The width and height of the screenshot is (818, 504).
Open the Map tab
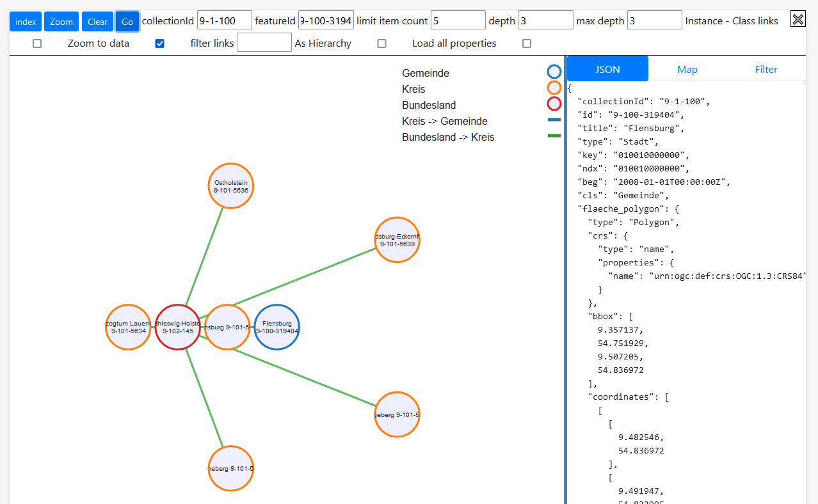(687, 69)
